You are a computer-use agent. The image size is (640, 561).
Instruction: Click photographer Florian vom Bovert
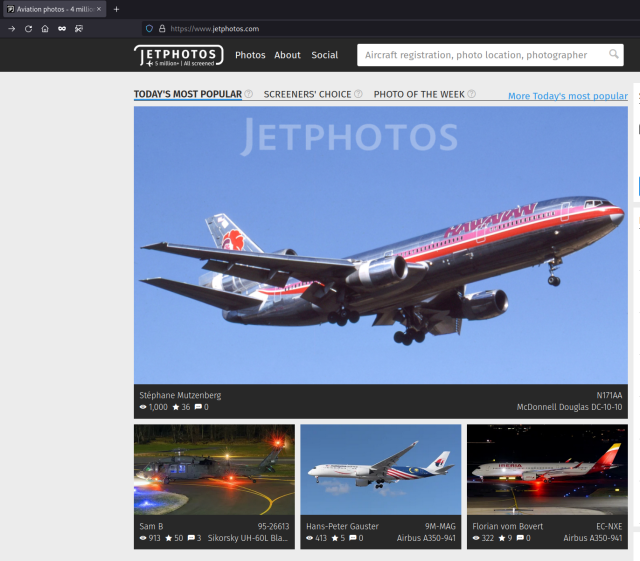click(507, 526)
